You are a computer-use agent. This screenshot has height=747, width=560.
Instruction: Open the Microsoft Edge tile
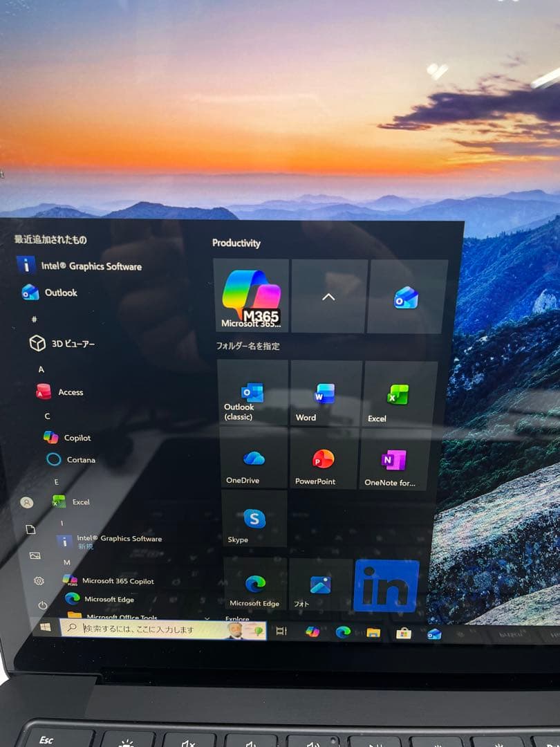coord(255,585)
